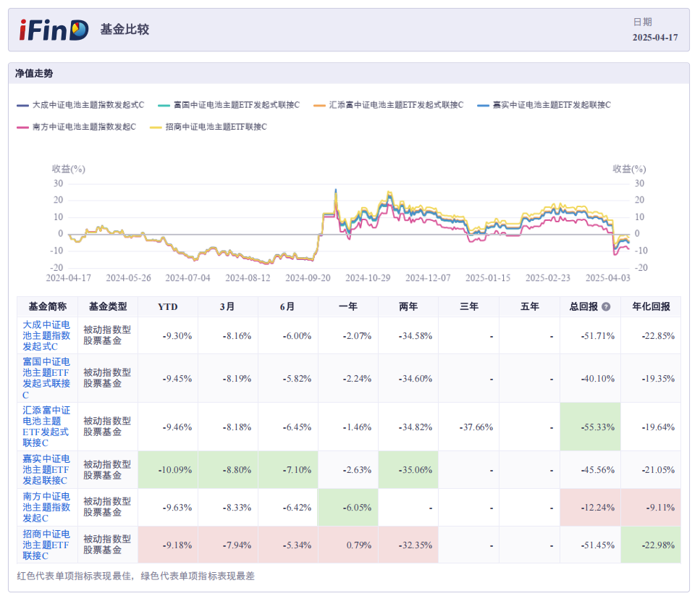Image resolution: width=700 pixels, height=604 pixels.
Task: Toggle 汇添富中证电池主题ETF发起式联接C legend series
Action: tap(389, 105)
